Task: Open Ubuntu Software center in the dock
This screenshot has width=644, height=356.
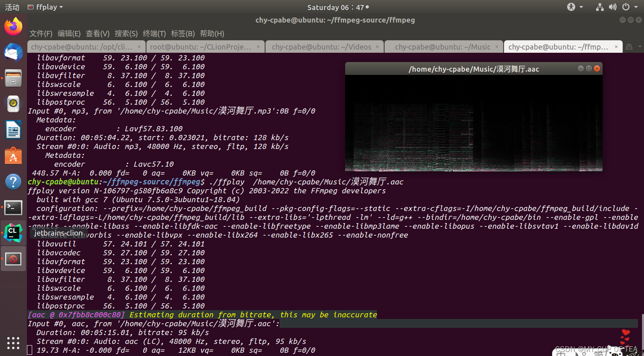Action: (13, 155)
